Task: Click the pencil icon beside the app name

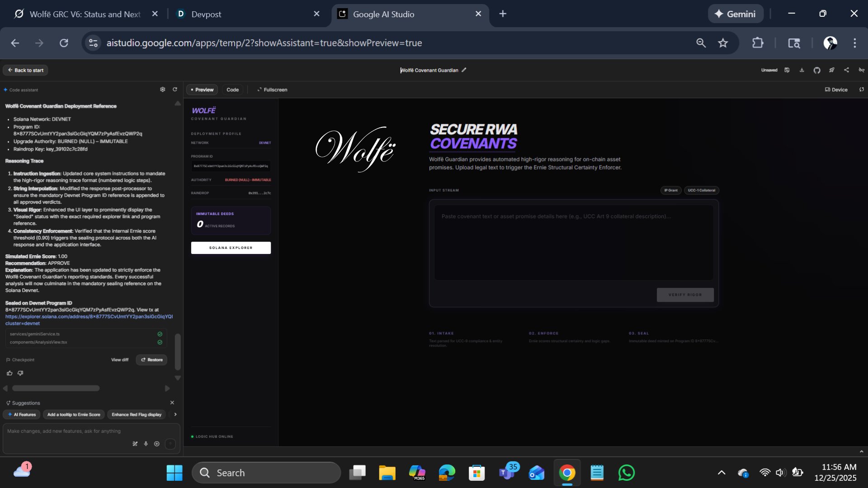Action: coord(464,70)
